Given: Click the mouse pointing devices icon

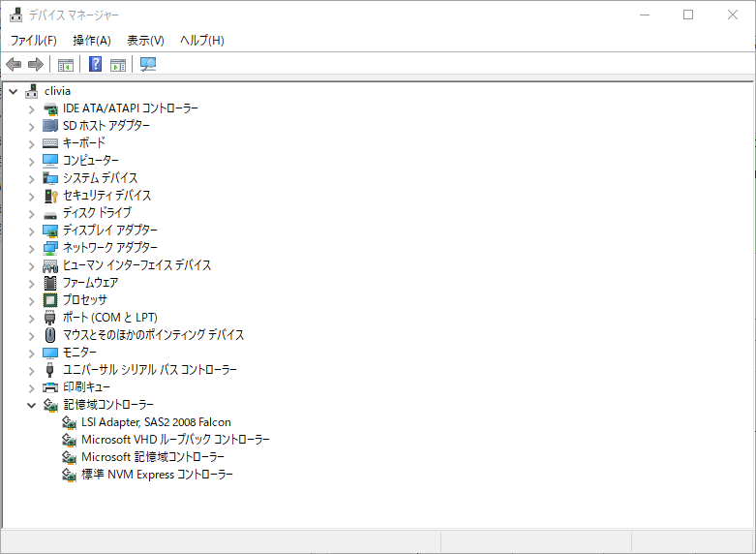Looking at the screenshot, I should [x=50, y=335].
